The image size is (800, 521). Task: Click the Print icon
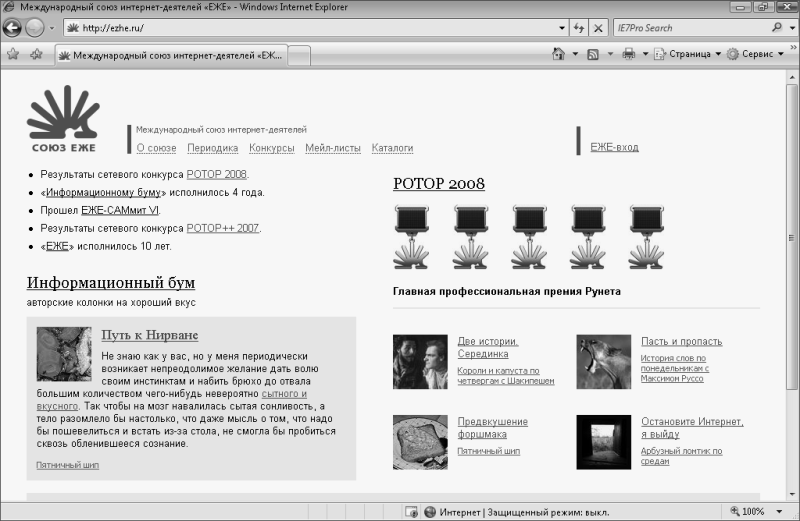(629, 54)
